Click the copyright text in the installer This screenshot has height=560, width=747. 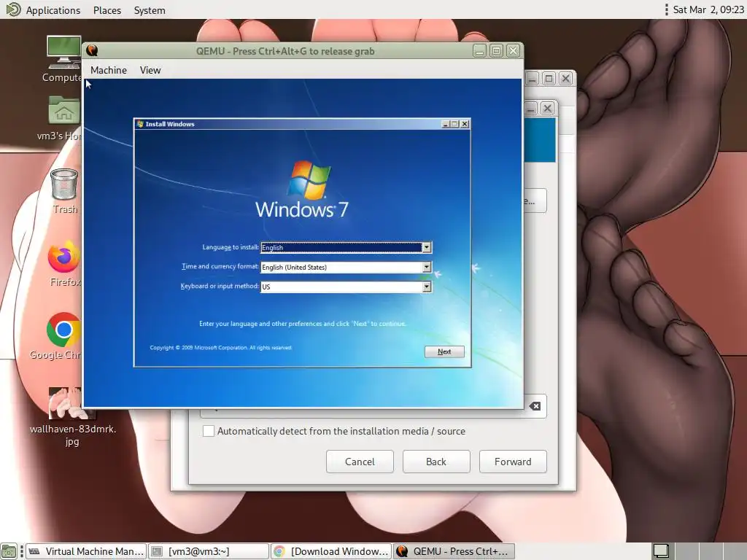click(220, 348)
